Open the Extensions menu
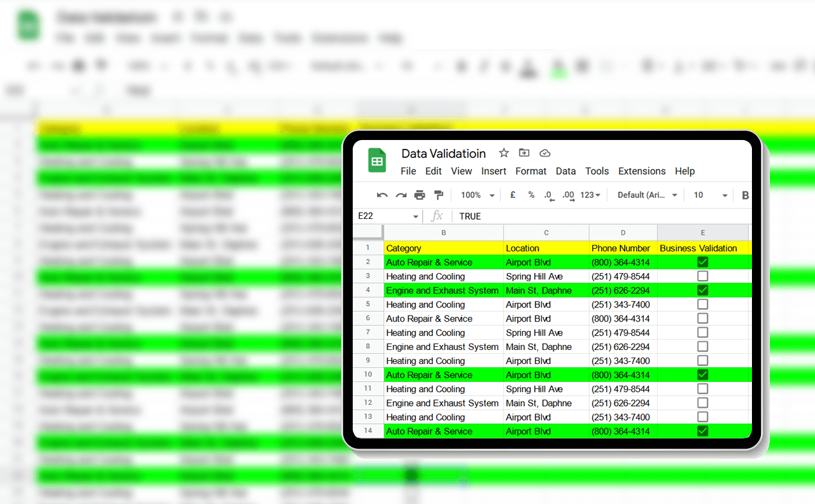 tap(642, 171)
